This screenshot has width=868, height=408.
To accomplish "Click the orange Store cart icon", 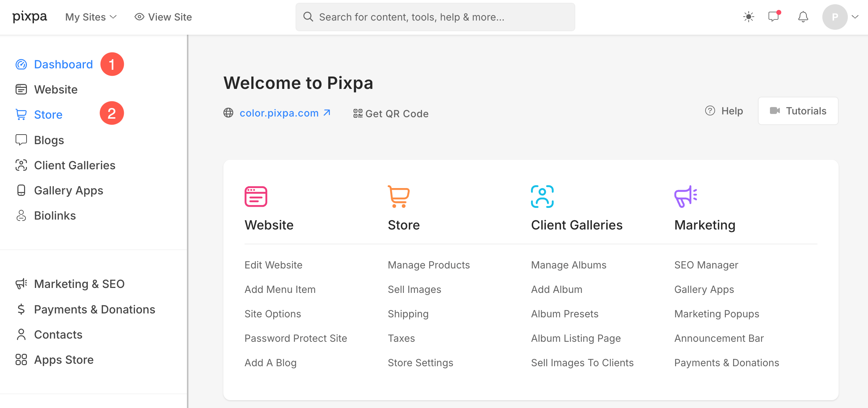I will coord(399,197).
